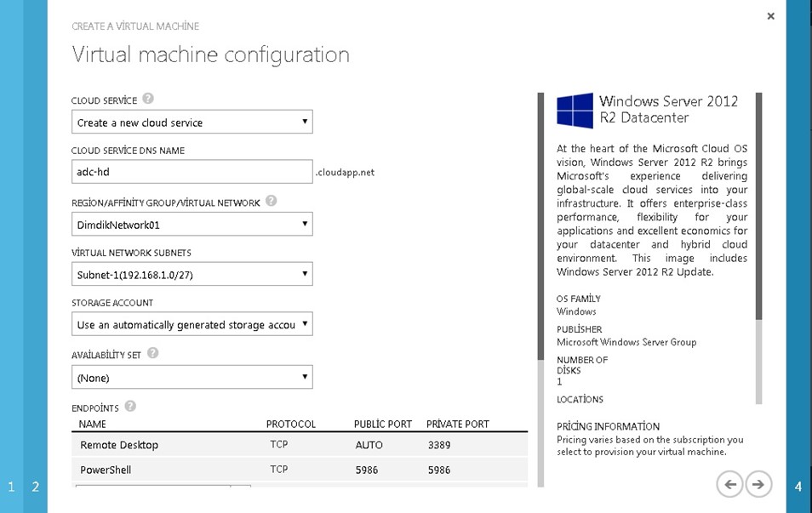Click the image description panel scrollbar
Viewport: 812px width, 513px height.
click(x=758, y=206)
